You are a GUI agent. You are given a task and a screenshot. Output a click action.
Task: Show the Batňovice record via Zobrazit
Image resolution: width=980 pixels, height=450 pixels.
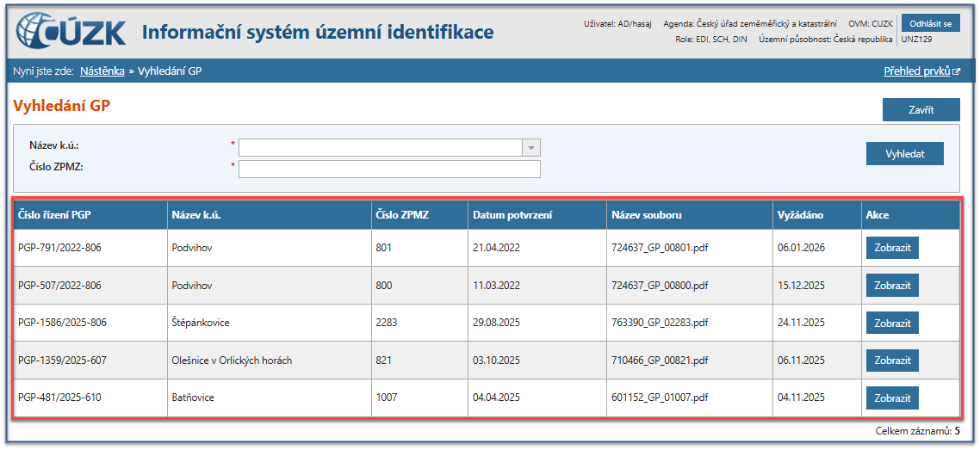point(892,398)
